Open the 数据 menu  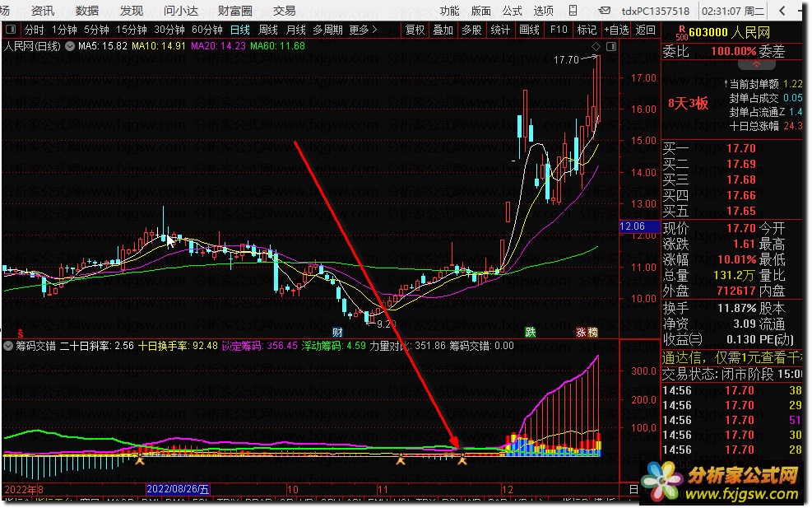[87, 11]
